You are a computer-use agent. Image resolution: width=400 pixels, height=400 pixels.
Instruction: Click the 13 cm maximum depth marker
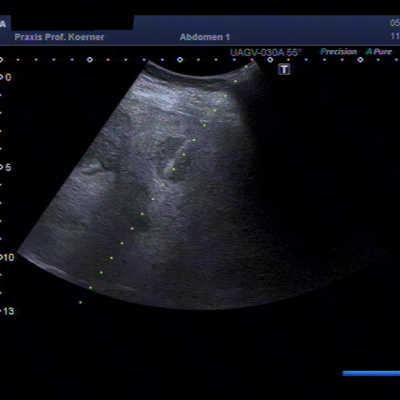coord(7,311)
